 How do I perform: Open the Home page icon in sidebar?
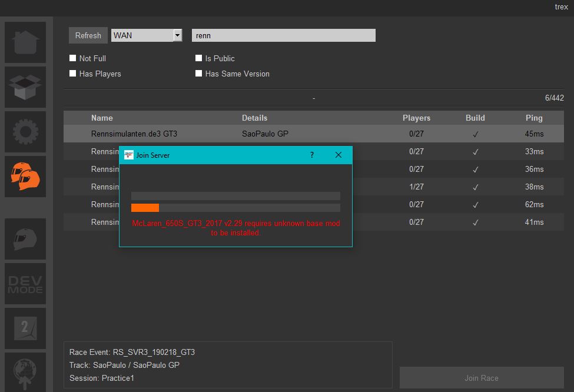25,42
